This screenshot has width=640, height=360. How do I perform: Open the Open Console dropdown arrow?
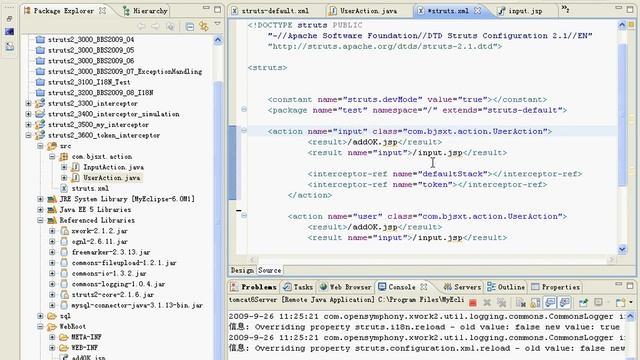coord(631,302)
